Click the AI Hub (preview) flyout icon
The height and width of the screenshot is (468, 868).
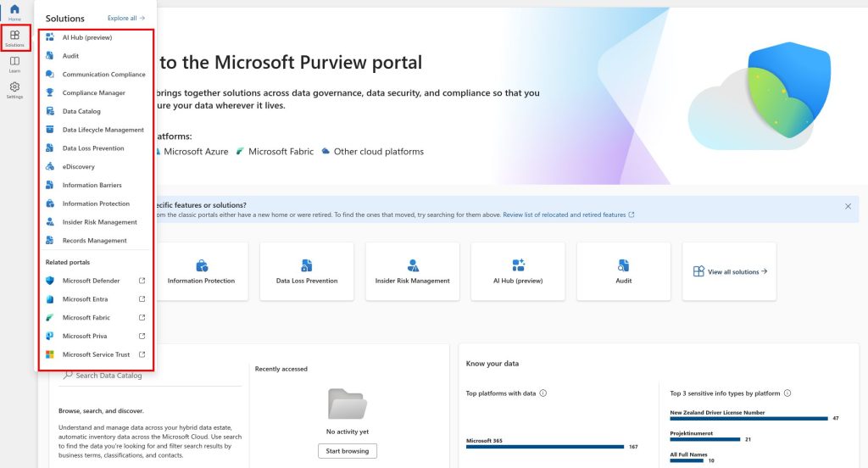pyautogui.click(x=50, y=37)
